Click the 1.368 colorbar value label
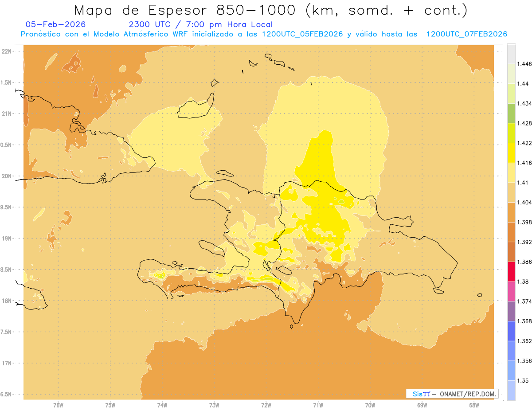 tap(524, 321)
